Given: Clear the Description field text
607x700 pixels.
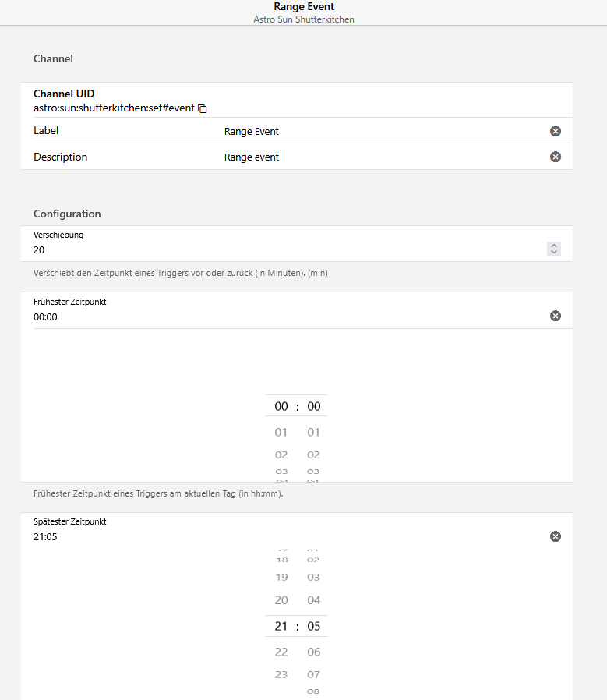Looking at the screenshot, I should (x=556, y=157).
